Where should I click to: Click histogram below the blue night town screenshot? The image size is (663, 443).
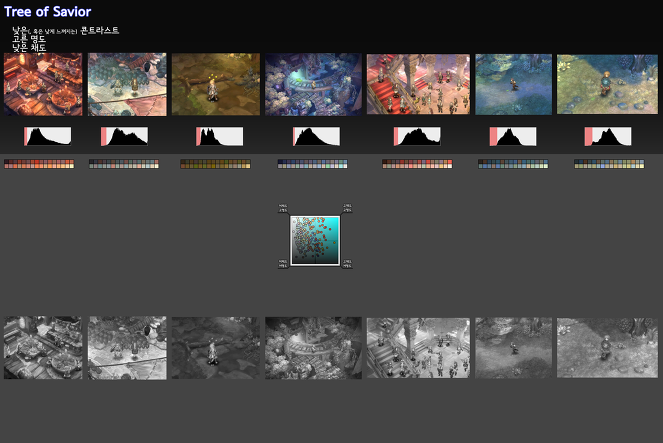[x=316, y=136]
